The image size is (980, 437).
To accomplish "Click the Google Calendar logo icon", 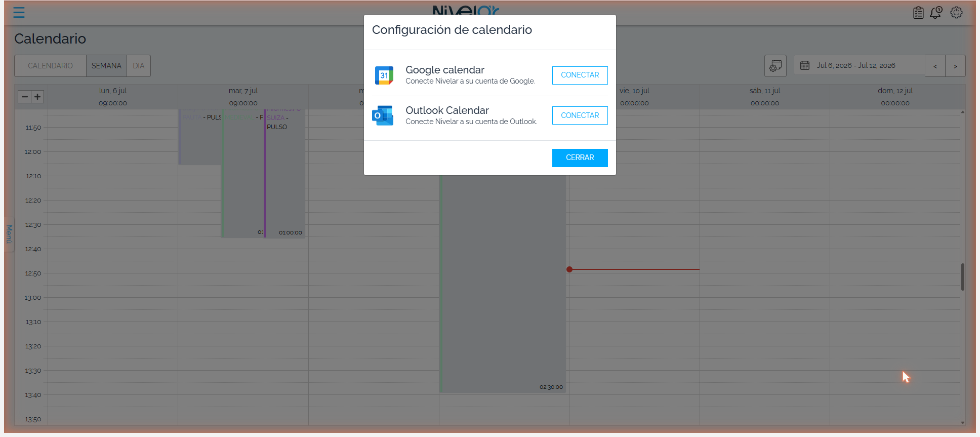I will pos(384,75).
